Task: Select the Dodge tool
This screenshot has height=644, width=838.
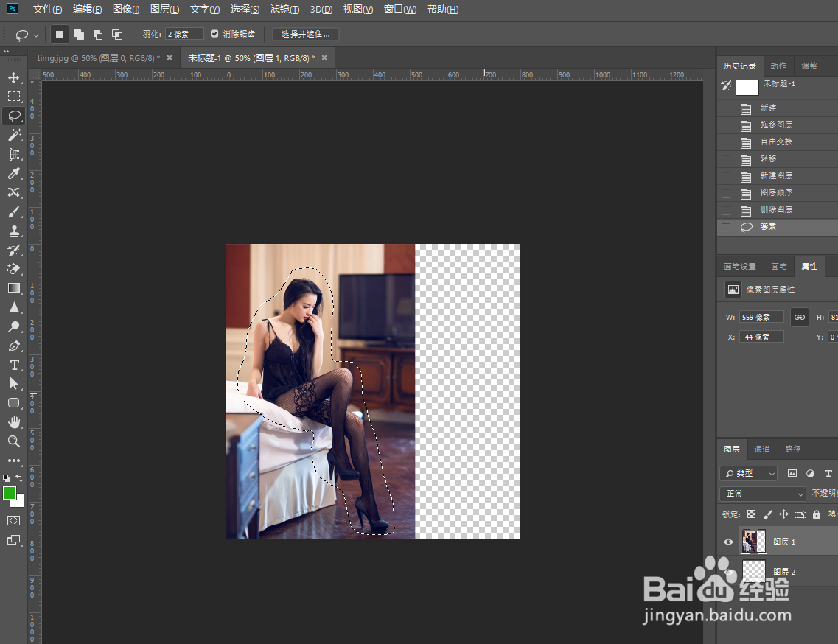Action: (14, 326)
